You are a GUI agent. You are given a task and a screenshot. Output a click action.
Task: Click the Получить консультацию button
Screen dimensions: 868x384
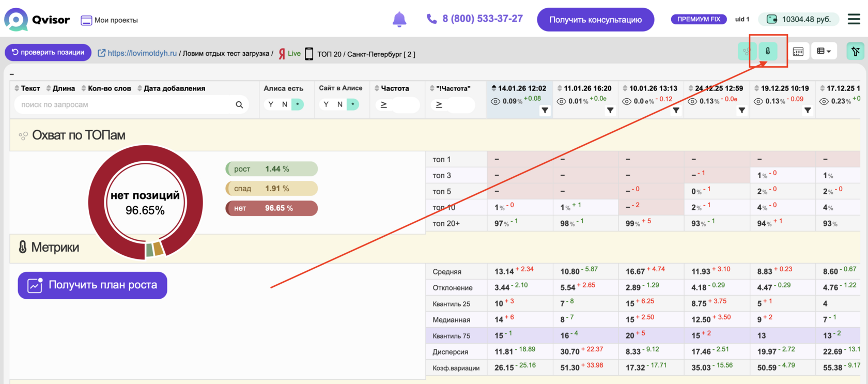[596, 20]
